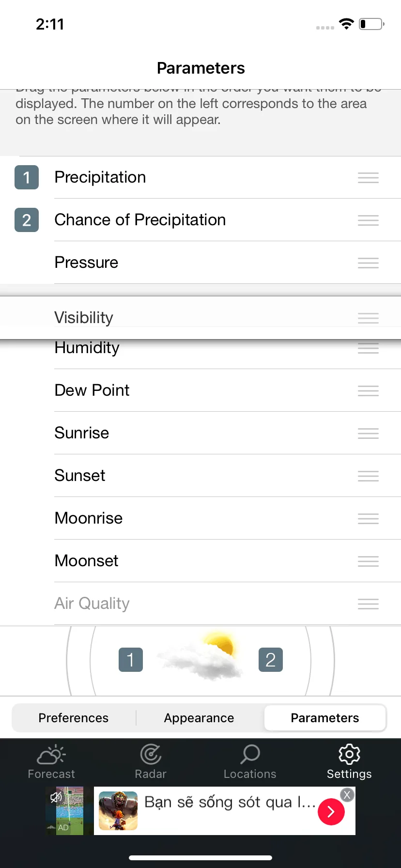
Task: Switch to the Preferences tab
Action: click(x=74, y=718)
